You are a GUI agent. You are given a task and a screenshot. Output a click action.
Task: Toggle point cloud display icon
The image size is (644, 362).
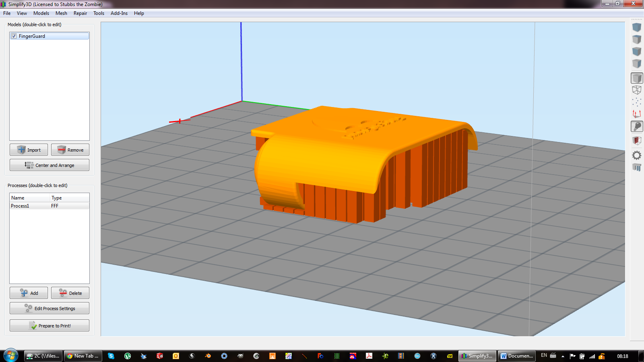coord(637,102)
